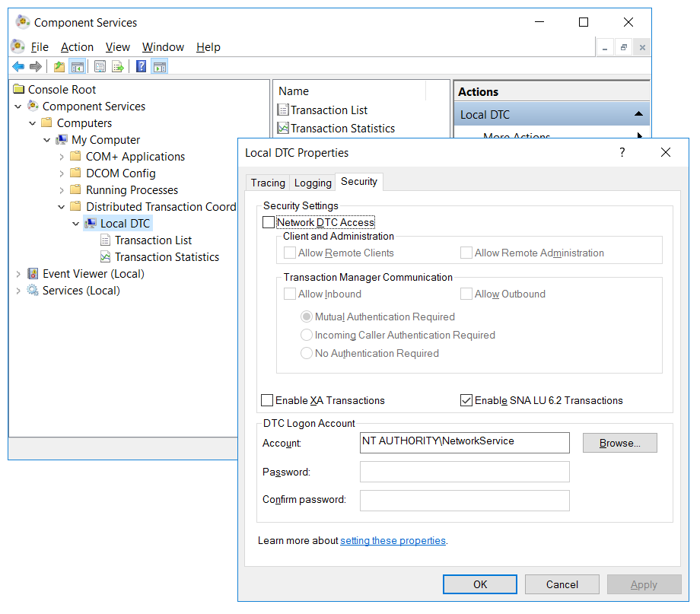Click the Password input field
Screen dimensions: 700x614
(x=465, y=472)
